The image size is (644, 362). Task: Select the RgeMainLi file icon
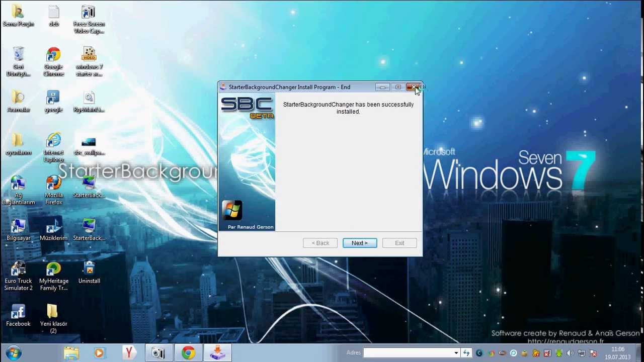click(x=89, y=102)
